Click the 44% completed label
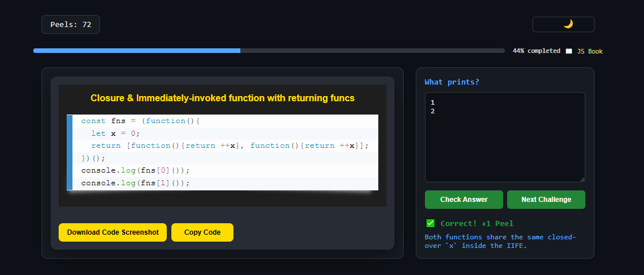The width and height of the screenshot is (644, 275). coord(536,51)
